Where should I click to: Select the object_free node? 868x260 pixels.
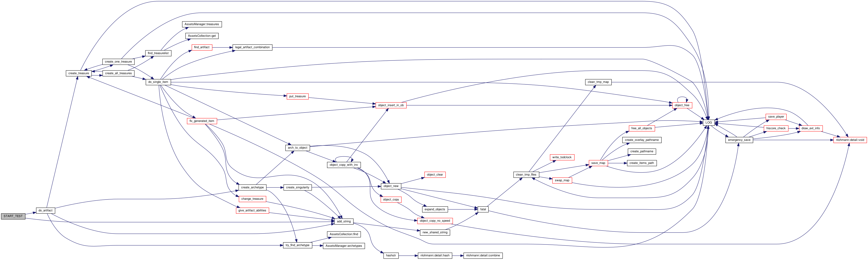[x=682, y=105]
